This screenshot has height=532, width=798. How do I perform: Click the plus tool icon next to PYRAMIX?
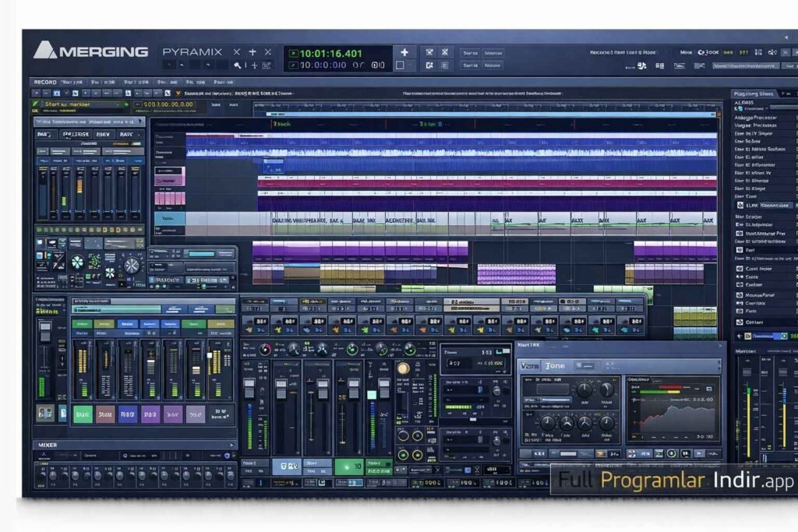coord(251,50)
